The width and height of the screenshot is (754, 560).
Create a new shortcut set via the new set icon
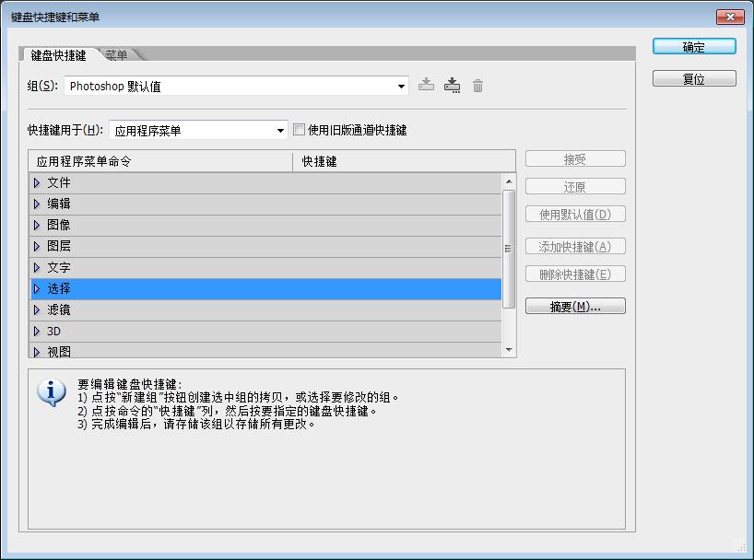pyautogui.click(x=452, y=85)
